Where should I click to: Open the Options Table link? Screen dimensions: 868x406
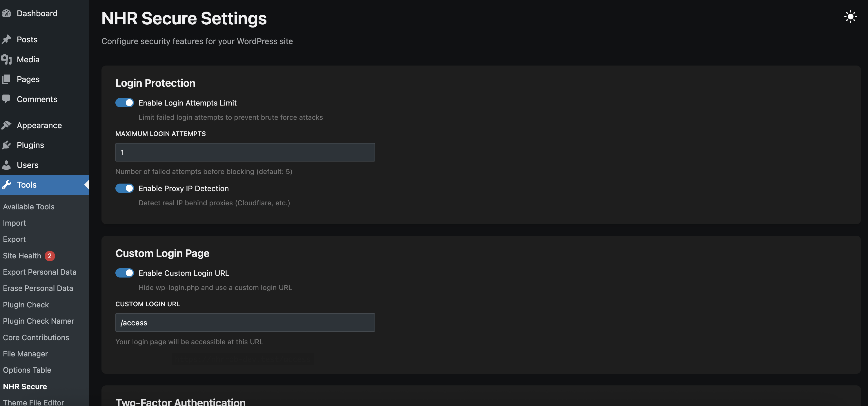(x=27, y=370)
